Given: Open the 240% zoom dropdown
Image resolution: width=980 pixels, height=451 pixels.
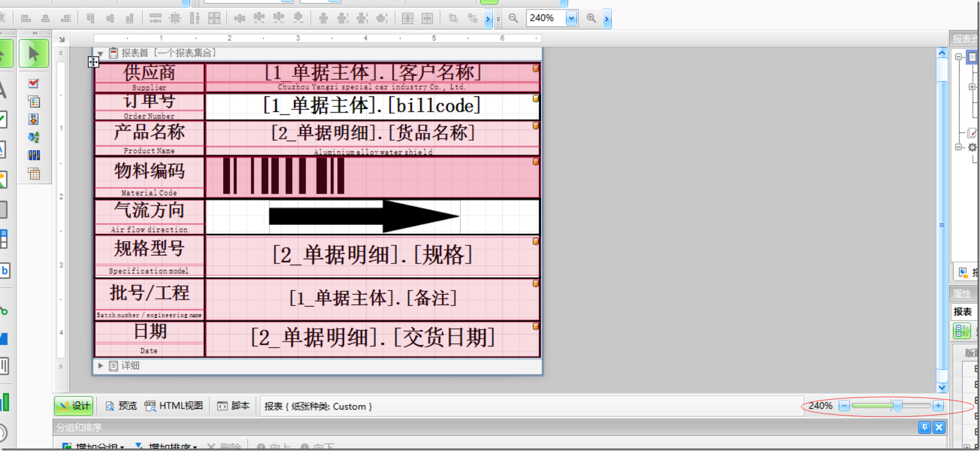Looking at the screenshot, I should pyautogui.click(x=571, y=19).
